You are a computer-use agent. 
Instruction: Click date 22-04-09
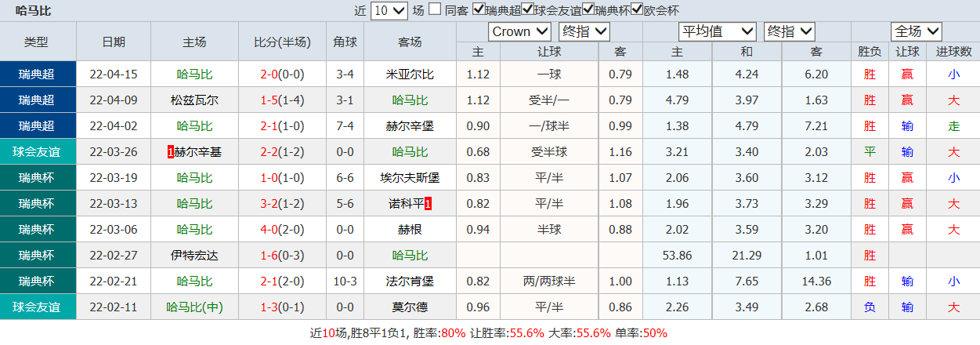pyautogui.click(x=114, y=100)
